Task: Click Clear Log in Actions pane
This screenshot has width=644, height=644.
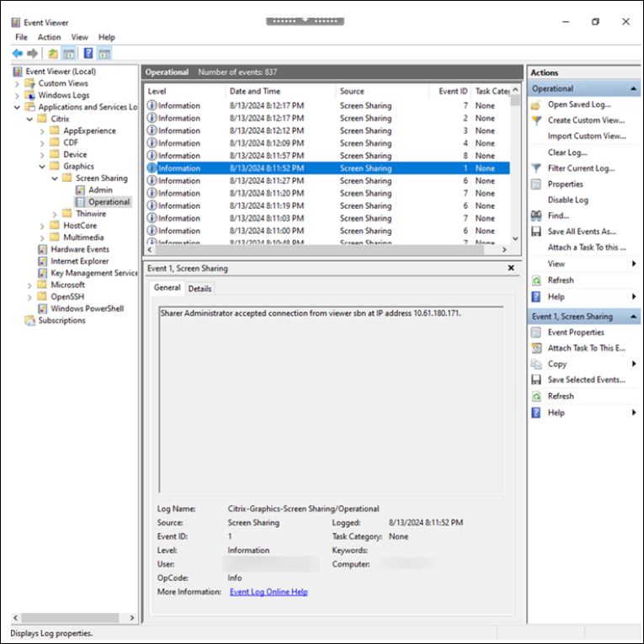Action: 567,152
